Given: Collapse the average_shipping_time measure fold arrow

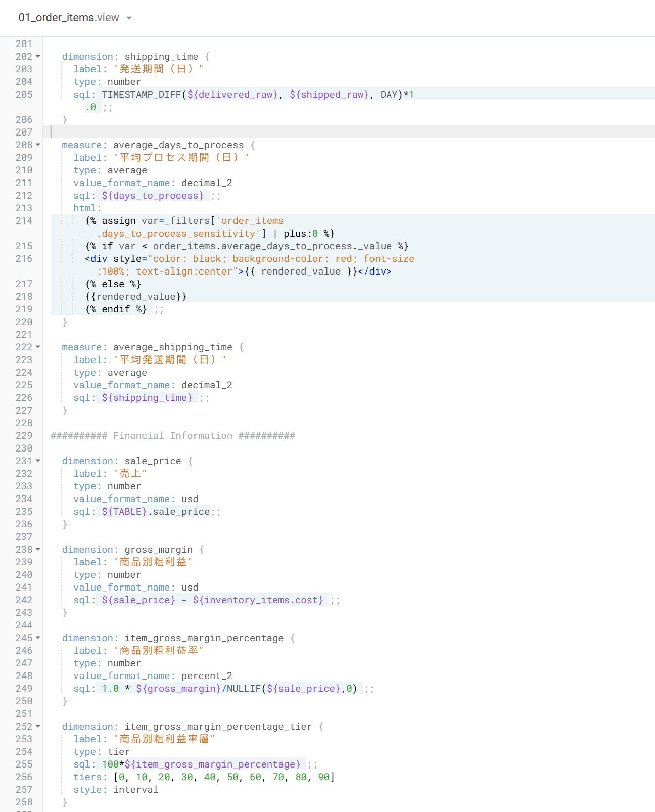Looking at the screenshot, I should [38, 347].
